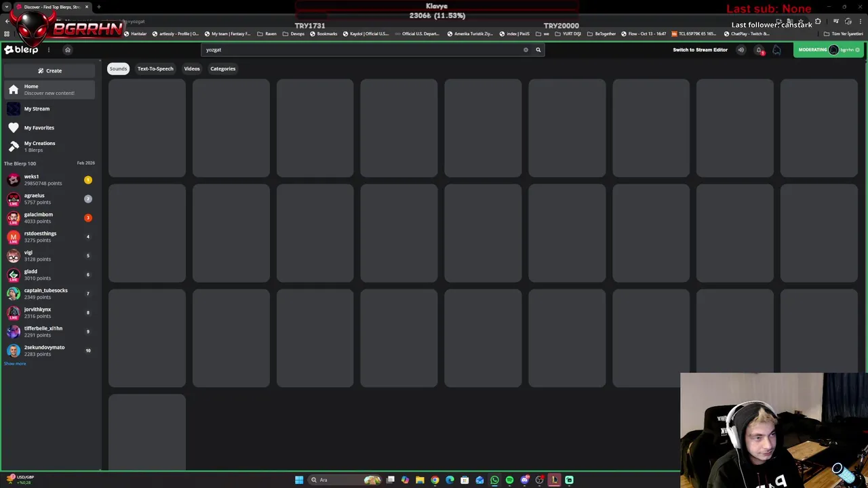Open a new browser tab
This screenshot has height=488, width=868.
(x=99, y=7)
